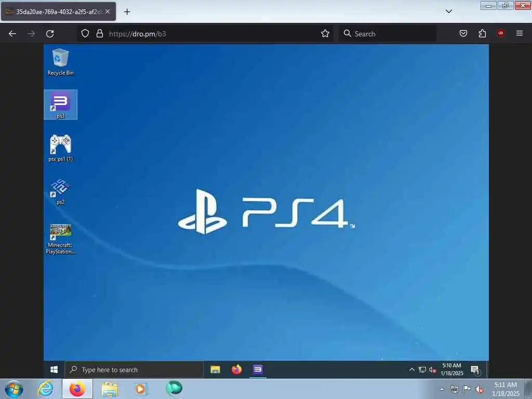532x399 pixels.
Task: Select the Minecraft PlayStation desktop shortcut
Action: tap(60, 239)
